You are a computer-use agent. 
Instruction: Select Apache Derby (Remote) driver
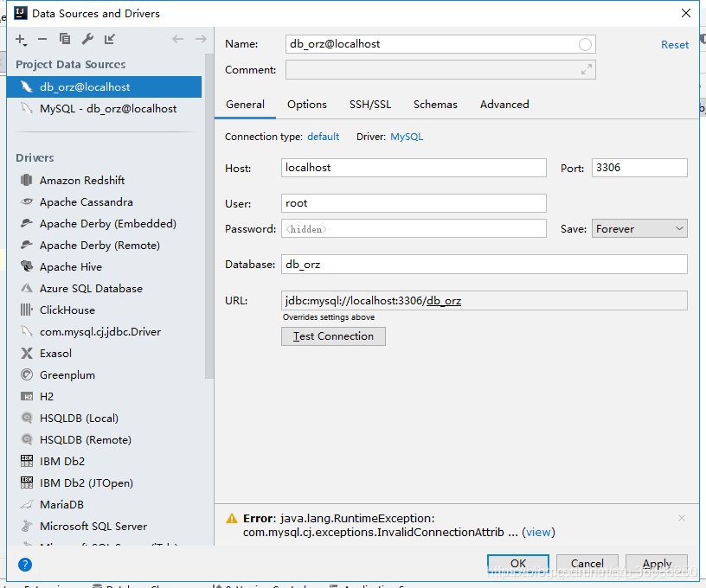104,246
